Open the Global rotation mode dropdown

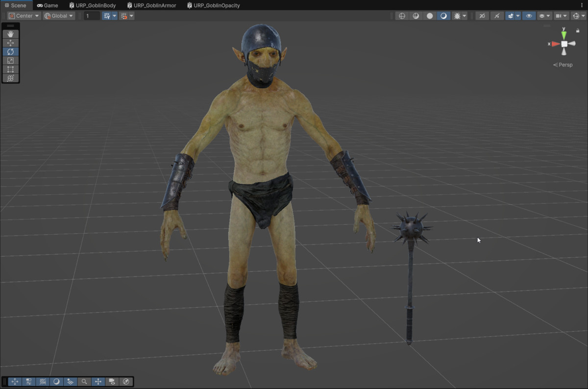tap(59, 16)
